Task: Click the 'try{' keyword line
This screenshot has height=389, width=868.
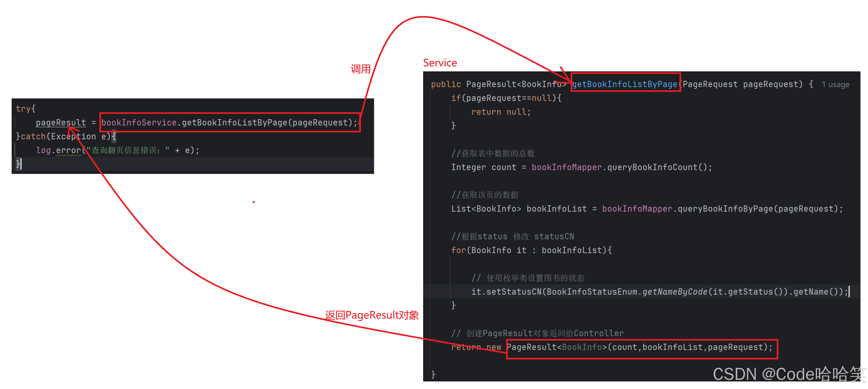Action: click(25, 109)
